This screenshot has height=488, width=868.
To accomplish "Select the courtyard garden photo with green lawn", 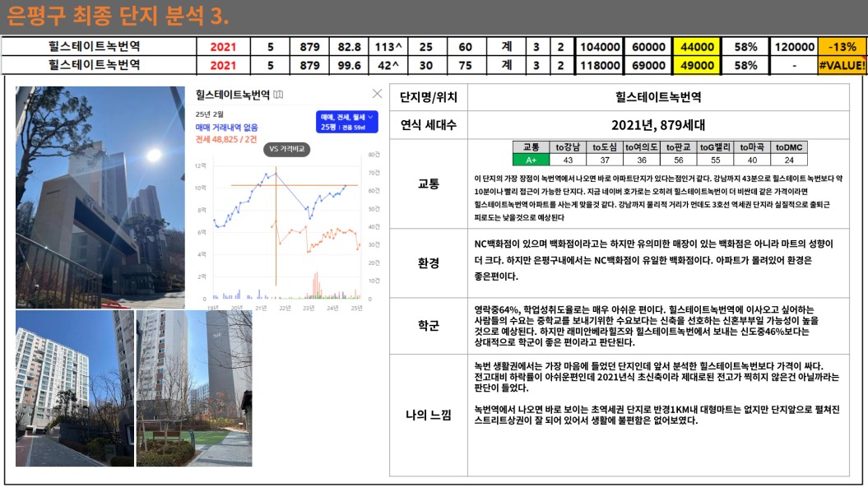I will pos(194,388).
